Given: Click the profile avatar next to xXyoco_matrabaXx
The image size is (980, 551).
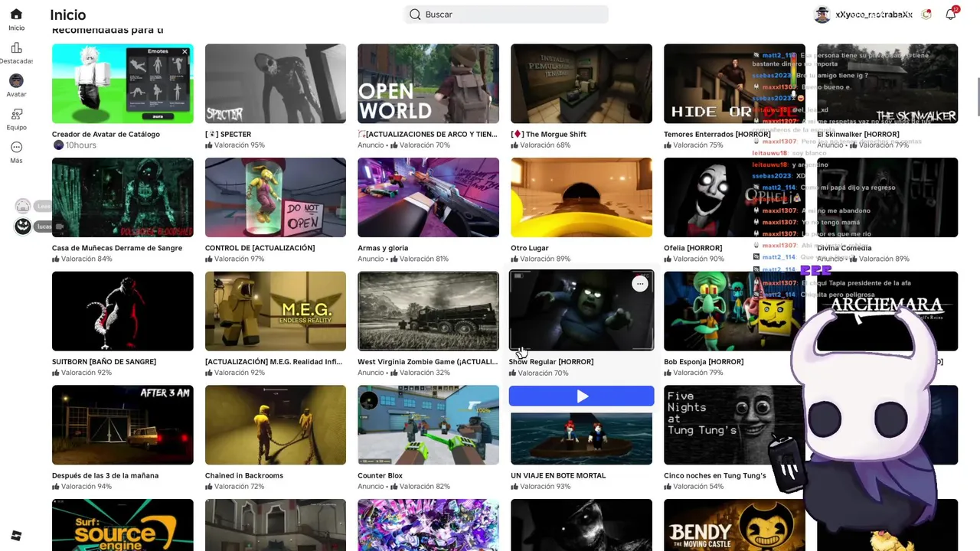Looking at the screenshot, I should click(x=822, y=15).
